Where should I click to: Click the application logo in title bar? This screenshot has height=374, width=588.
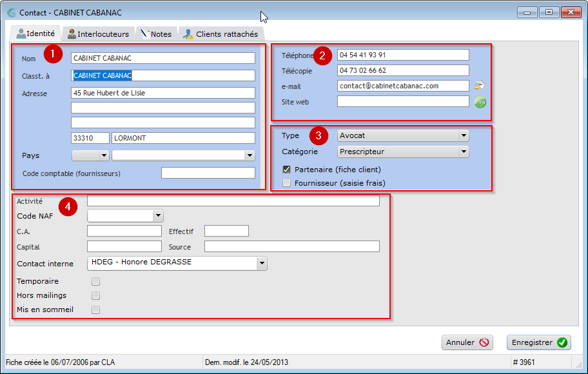(11, 13)
